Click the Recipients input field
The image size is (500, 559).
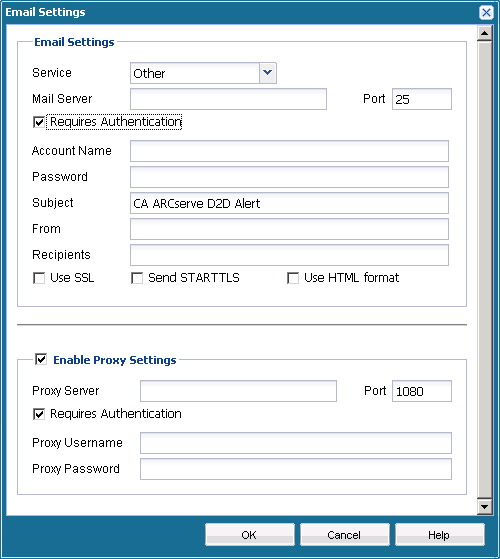(289, 255)
